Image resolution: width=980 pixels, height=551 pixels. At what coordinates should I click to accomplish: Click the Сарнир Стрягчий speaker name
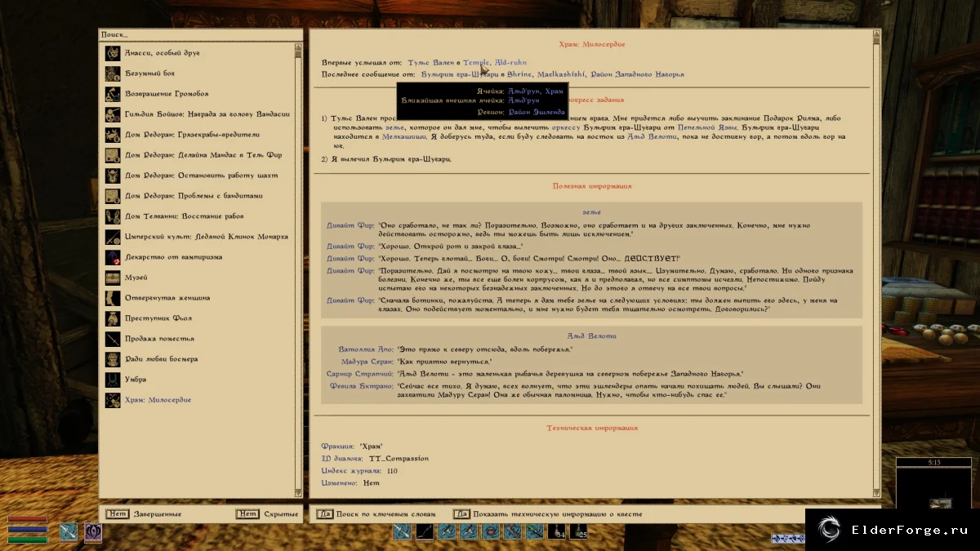point(360,373)
